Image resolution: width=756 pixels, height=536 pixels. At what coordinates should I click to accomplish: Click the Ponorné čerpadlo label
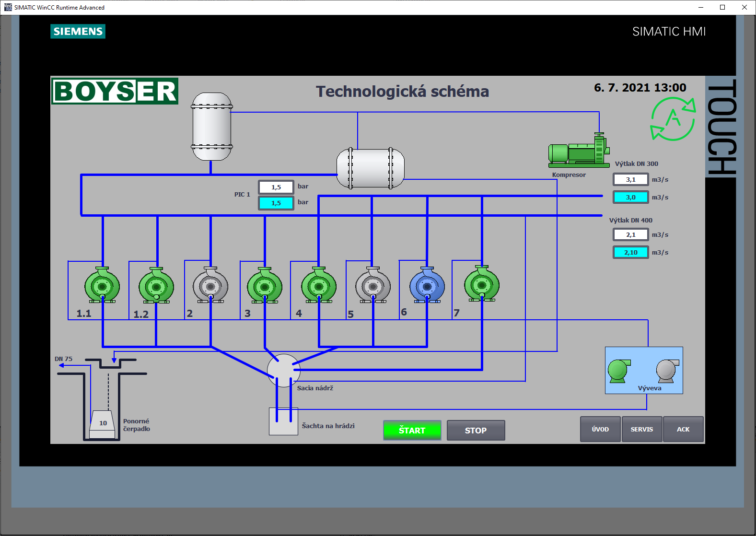coord(137,425)
